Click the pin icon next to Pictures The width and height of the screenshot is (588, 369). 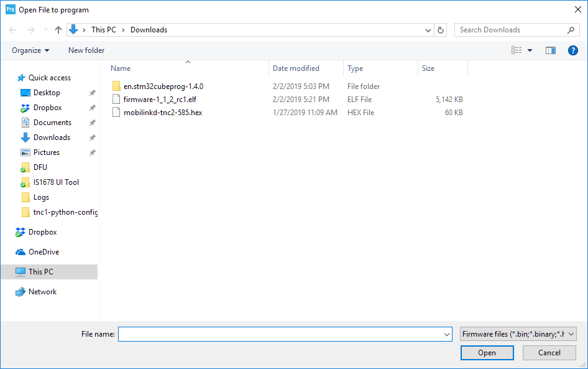point(92,152)
